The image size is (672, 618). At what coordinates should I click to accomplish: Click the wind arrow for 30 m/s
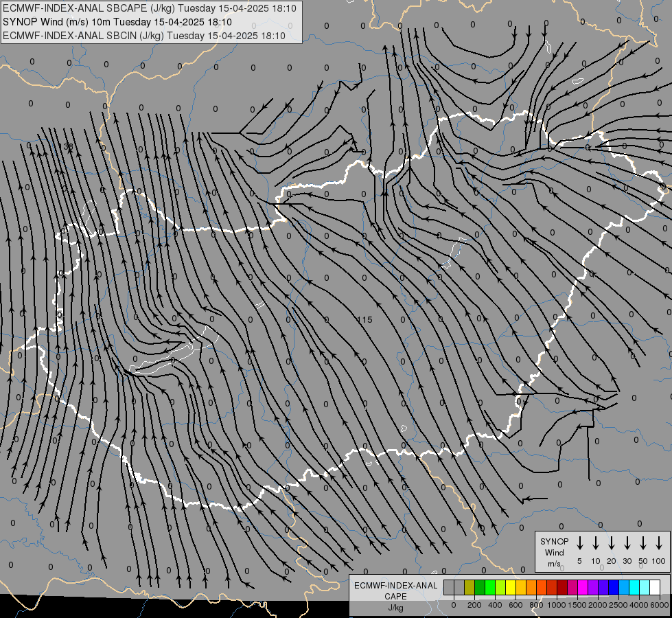[627, 542]
